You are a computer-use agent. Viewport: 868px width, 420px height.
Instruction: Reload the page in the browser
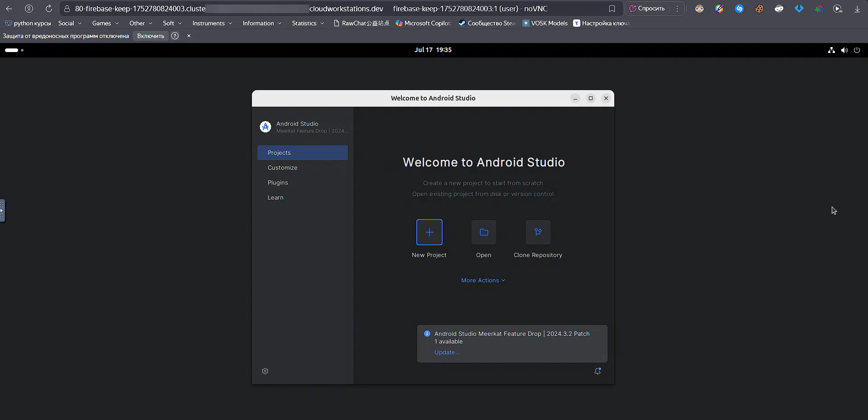(x=49, y=9)
